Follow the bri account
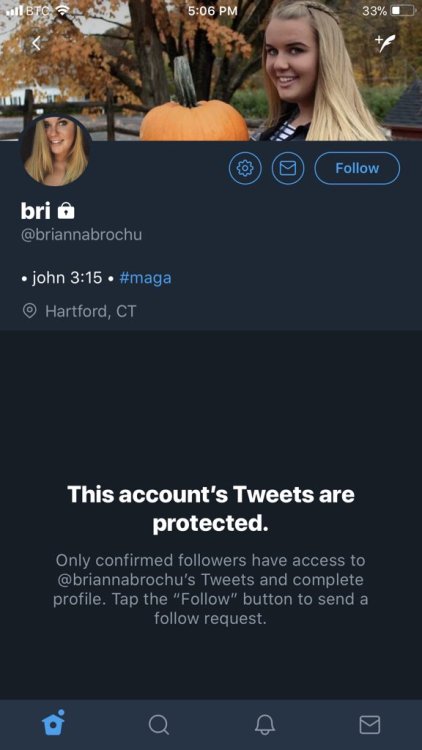 pyautogui.click(x=357, y=168)
